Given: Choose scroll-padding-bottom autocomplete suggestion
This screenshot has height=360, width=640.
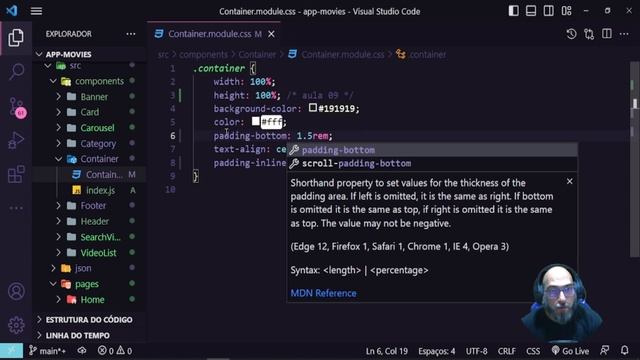Looking at the screenshot, I should pos(432,163).
